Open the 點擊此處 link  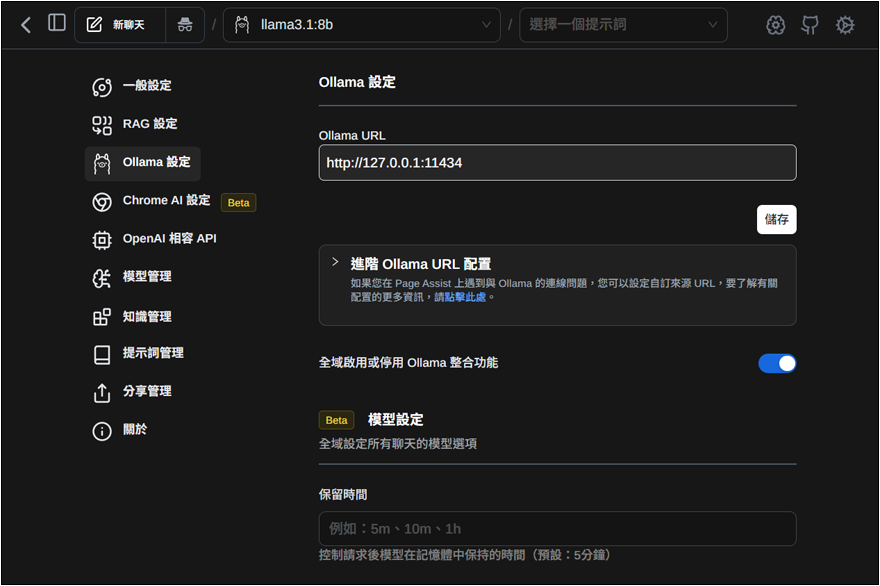coord(465,297)
